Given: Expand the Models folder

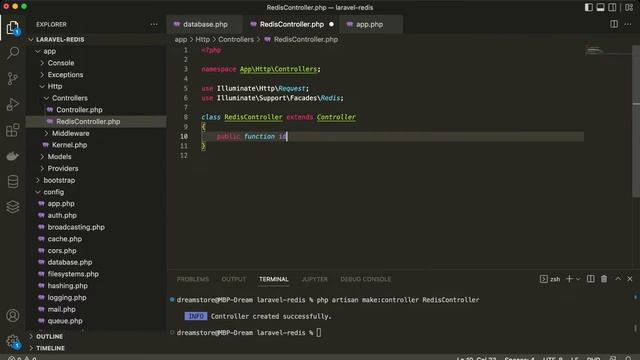Looking at the screenshot, I should coord(96,157).
